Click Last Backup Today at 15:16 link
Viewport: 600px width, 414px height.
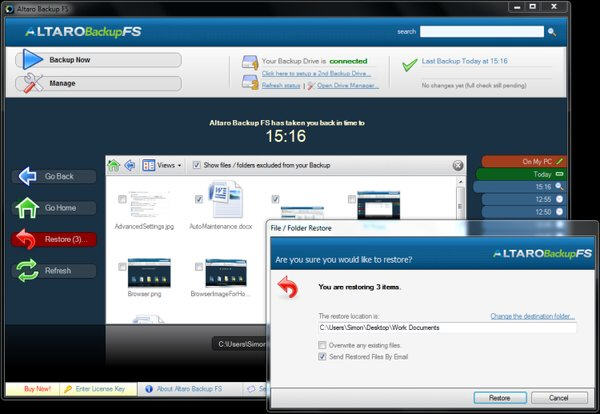click(x=465, y=61)
